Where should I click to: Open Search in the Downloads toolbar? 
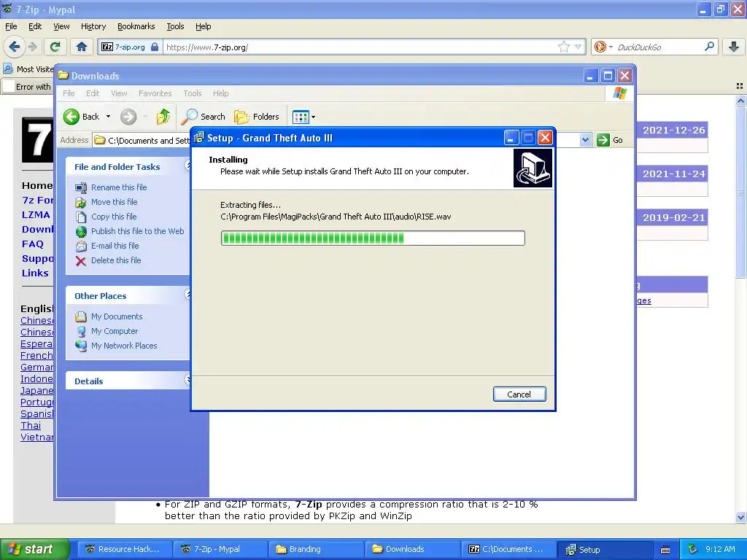pyautogui.click(x=204, y=117)
